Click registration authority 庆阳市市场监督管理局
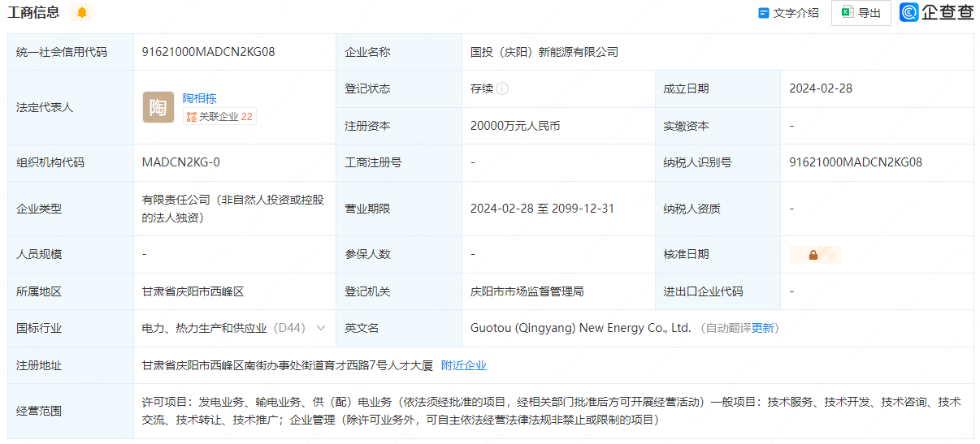 tap(527, 291)
